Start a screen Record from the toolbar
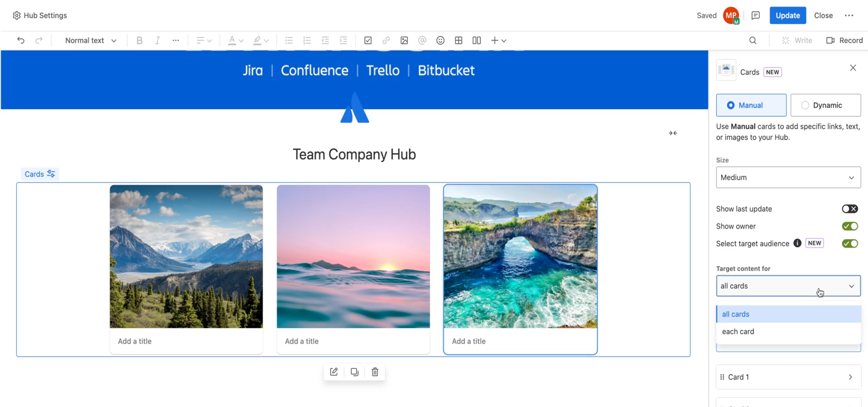The height and width of the screenshot is (407, 868). (x=845, y=40)
